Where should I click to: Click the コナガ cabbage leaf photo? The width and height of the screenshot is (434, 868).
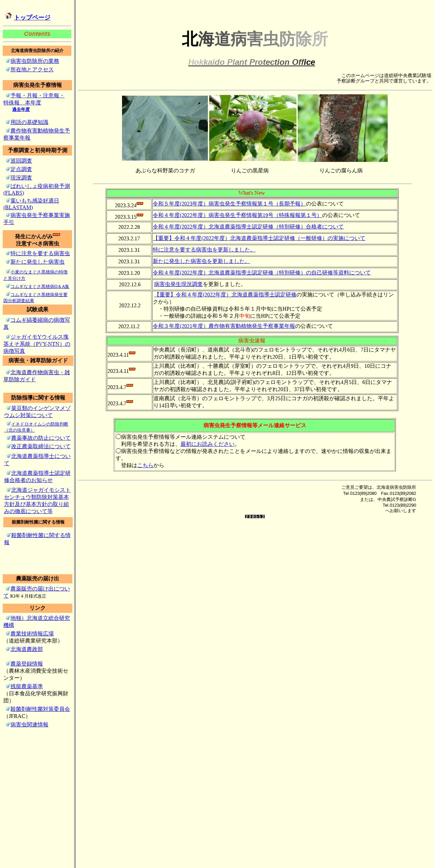pos(165,128)
